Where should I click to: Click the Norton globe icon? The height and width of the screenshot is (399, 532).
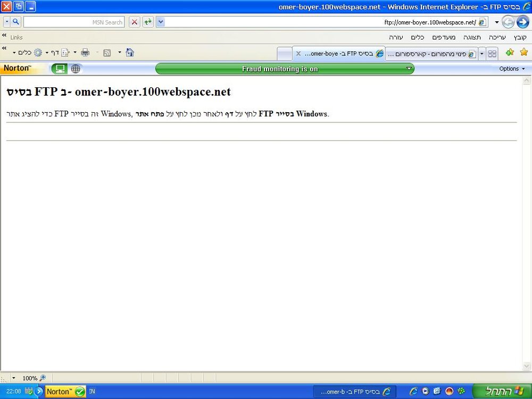76,69
